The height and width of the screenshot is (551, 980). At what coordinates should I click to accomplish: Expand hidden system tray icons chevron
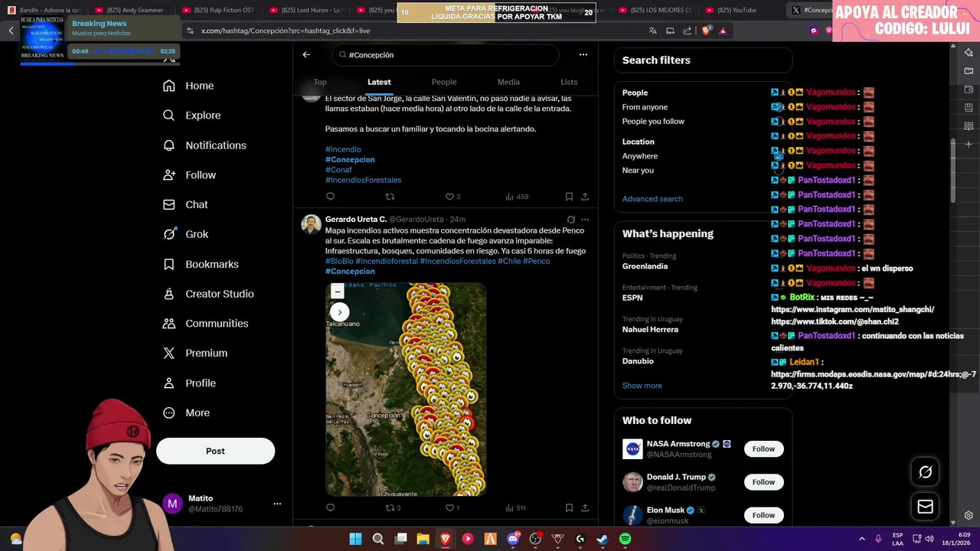click(x=861, y=539)
